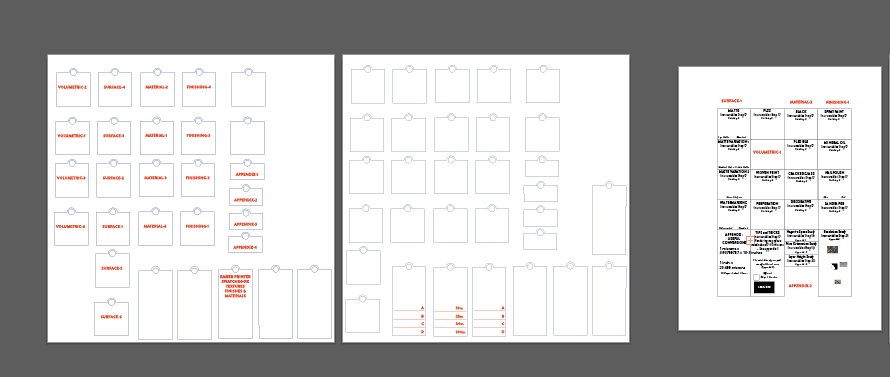Viewport: 890px width, 377px height.
Task: Select the MATERIAL-2 tag label on left artboard
Action: [x=157, y=87]
